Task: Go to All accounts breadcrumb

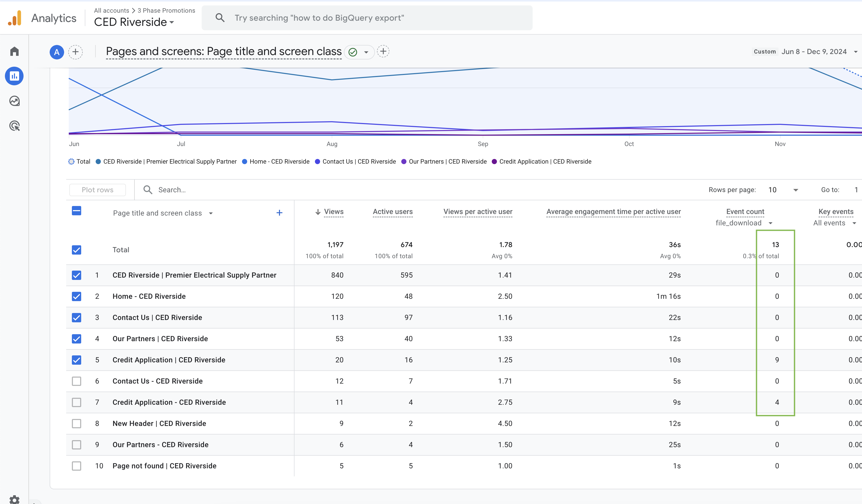Action: click(x=111, y=11)
